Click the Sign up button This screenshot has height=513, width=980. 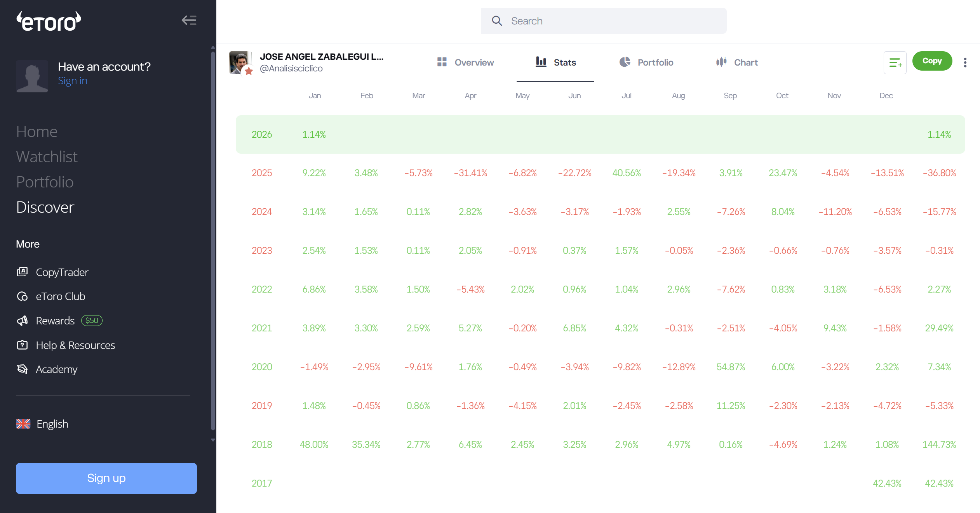106,478
